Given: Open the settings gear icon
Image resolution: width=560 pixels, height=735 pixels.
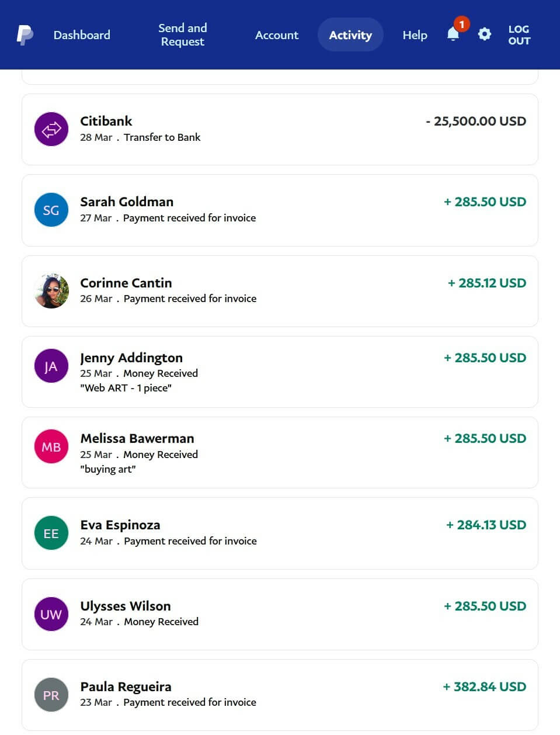Looking at the screenshot, I should click(x=484, y=34).
